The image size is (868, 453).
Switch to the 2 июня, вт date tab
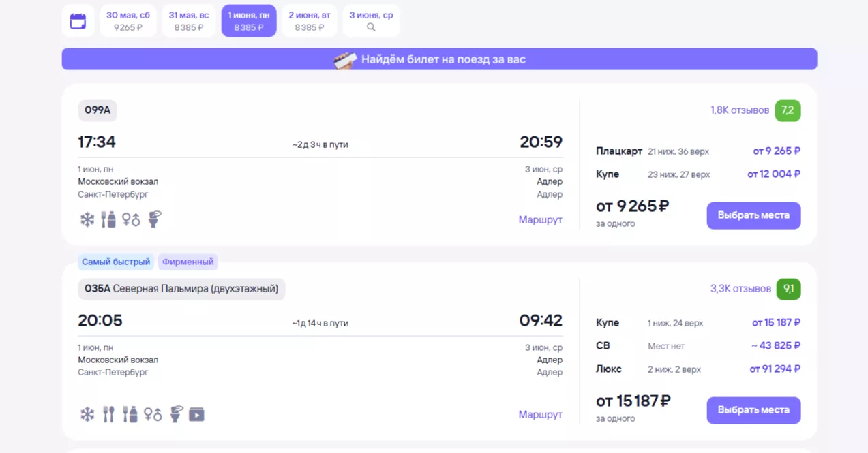[x=310, y=21]
